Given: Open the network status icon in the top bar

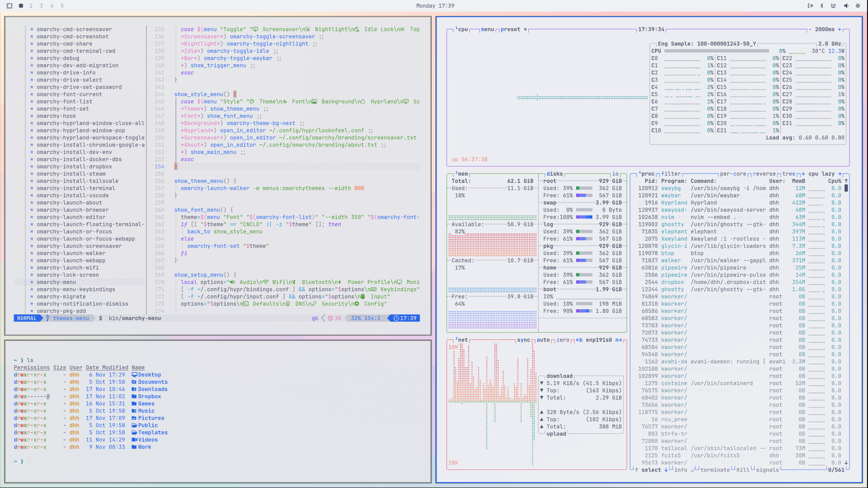Looking at the screenshot, I should 833,6.
